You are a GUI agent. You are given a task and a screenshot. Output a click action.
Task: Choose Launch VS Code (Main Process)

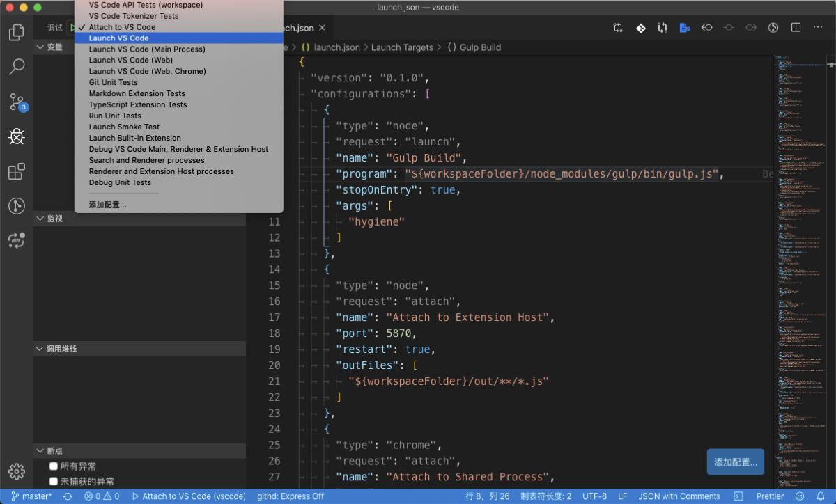pyautogui.click(x=179, y=49)
